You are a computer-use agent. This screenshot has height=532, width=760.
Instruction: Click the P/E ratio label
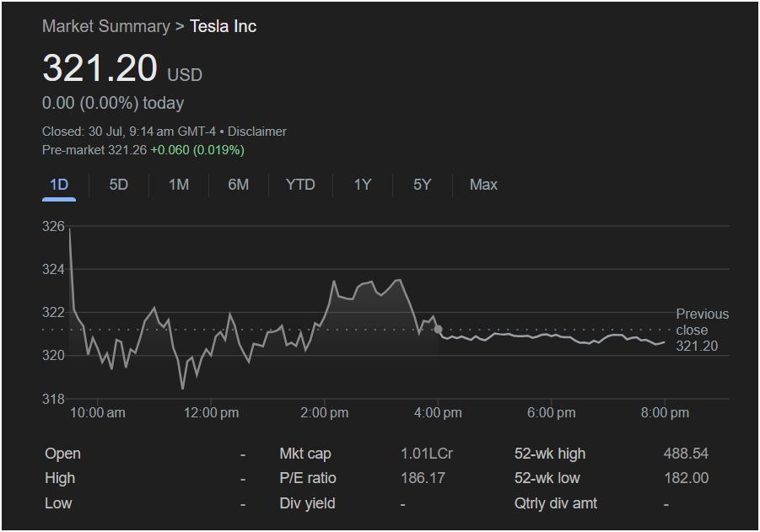coord(308,478)
